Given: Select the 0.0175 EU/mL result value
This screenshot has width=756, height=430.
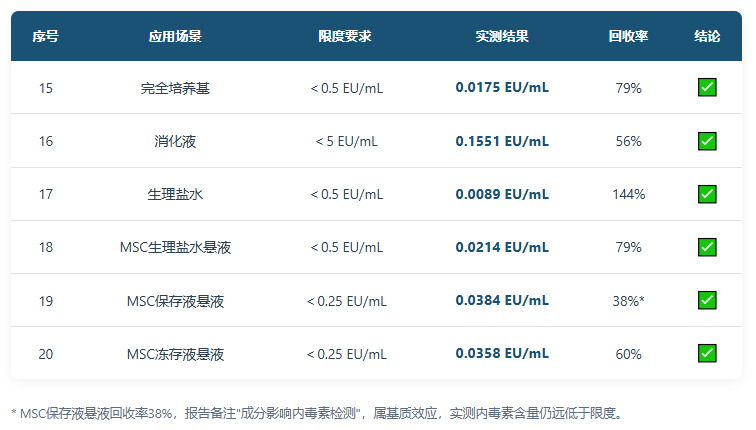Looking at the screenshot, I should [x=502, y=88].
